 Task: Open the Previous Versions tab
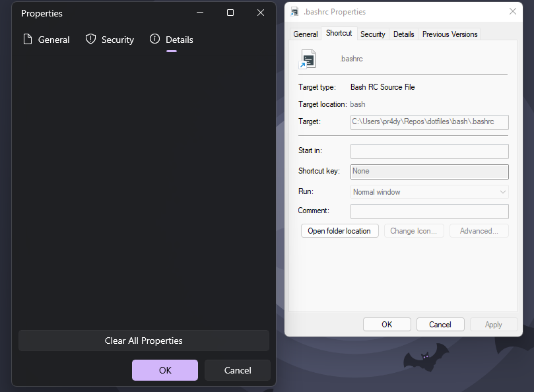pyautogui.click(x=450, y=34)
